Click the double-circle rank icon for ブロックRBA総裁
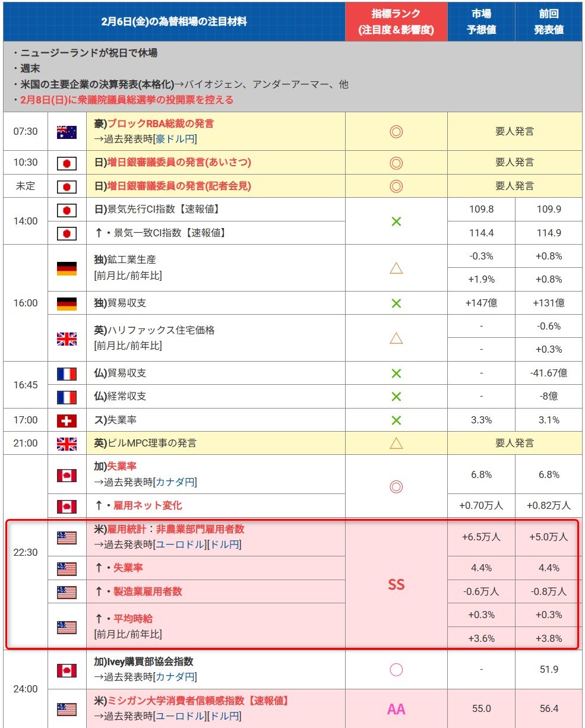Screen dimensions: 585x728 point(396,132)
